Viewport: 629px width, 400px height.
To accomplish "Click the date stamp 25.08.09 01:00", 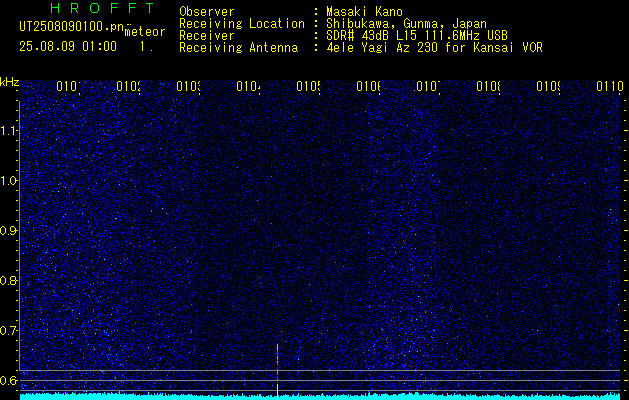I will pos(68,47).
